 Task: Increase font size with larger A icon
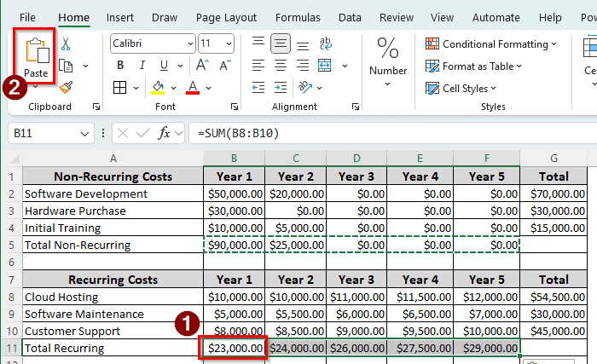tap(203, 66)
